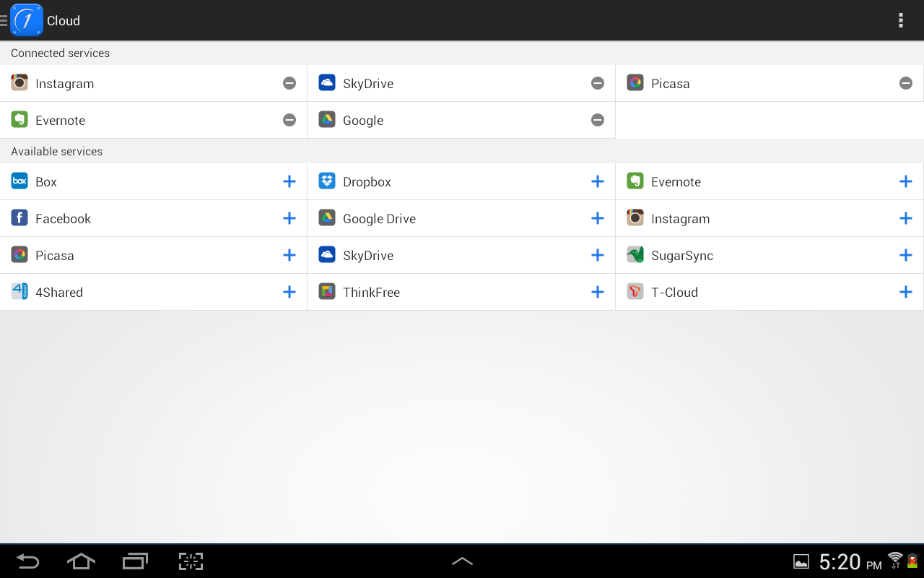Viewport: 924px width, 578px height.
Task: Add available SkyDrive with its plus button
Action: click(598, 255)
